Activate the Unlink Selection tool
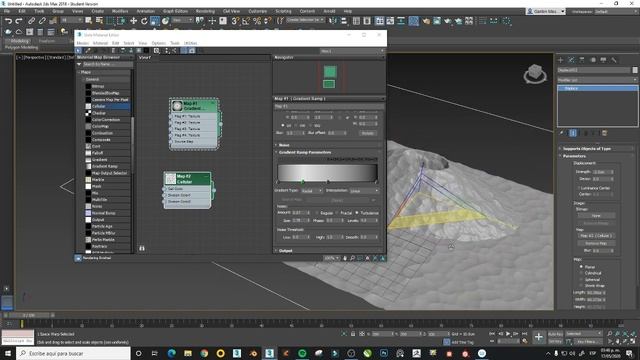640x360 pixels. pos(42,21)
